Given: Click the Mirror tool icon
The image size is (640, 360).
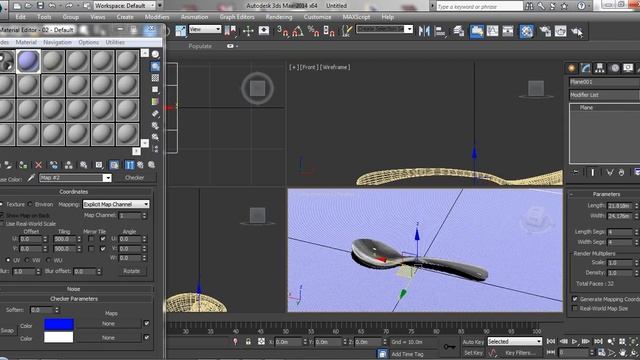Looking at the screenshot, I should 424,31.
